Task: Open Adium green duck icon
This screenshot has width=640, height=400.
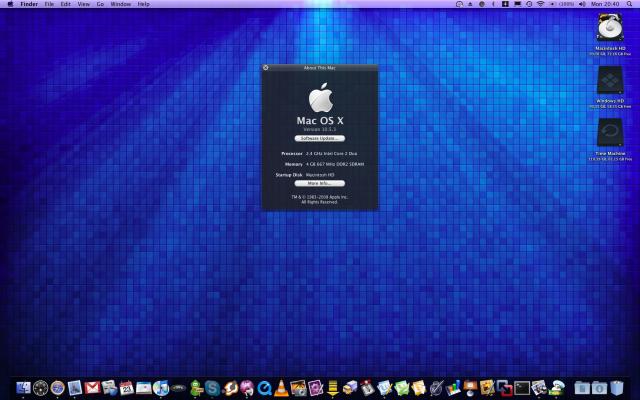Action: pos(196,388)
